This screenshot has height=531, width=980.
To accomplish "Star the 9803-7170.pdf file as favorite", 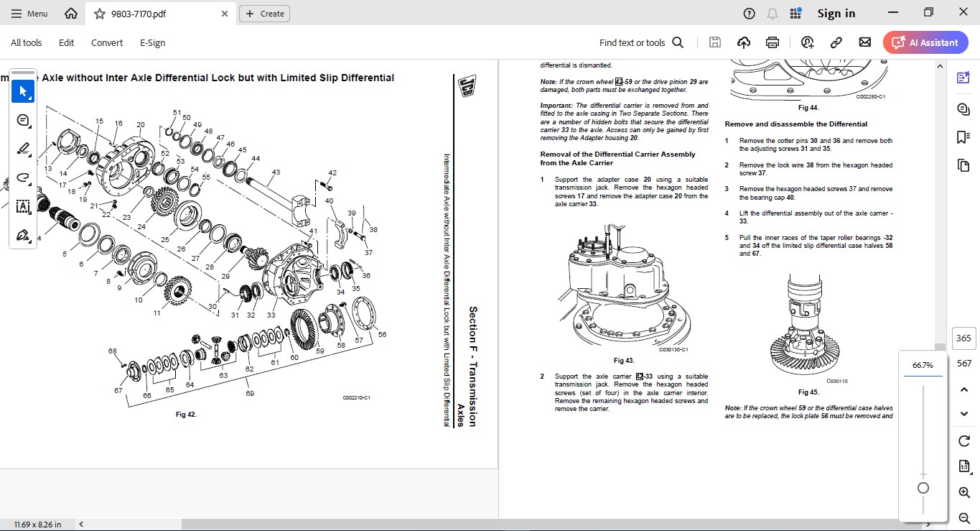I will (x=100, y=14).
